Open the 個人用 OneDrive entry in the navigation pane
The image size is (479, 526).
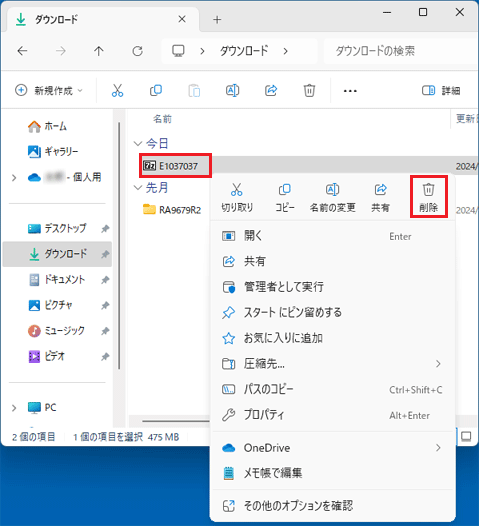click(64, 177)
